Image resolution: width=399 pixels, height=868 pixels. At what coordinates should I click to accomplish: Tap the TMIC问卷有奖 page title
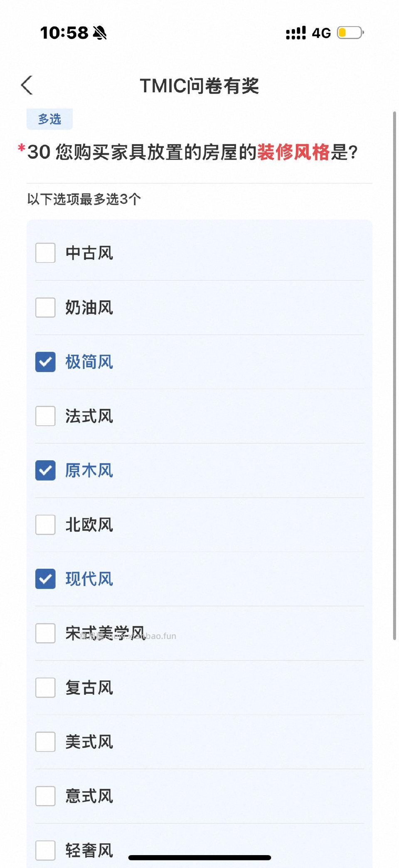pyautogui.click(x=199, y=86)
